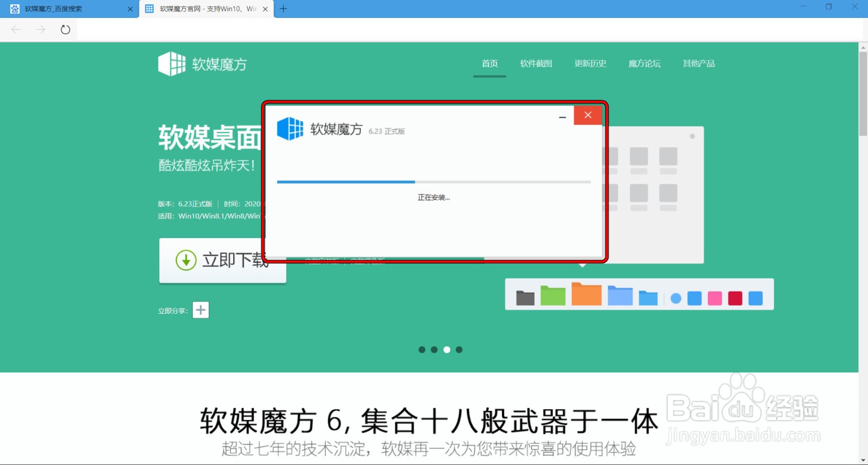Image resolution: width=868 pixels, height=465 pixels.
Task: Click the large orange folder icon
Action: pos(586,294)
